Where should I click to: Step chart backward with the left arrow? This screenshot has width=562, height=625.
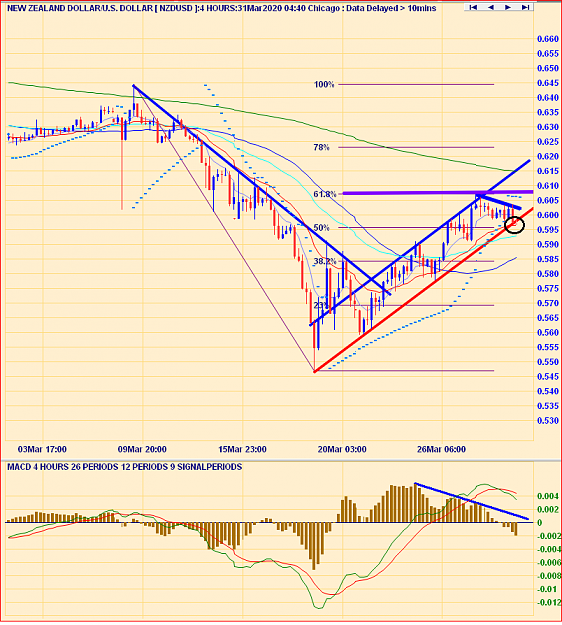491,8
